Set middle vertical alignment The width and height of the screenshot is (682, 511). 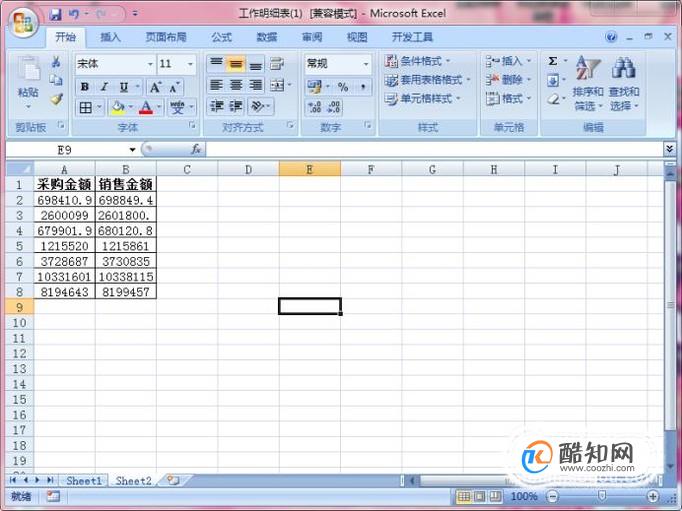coord(236,64)
